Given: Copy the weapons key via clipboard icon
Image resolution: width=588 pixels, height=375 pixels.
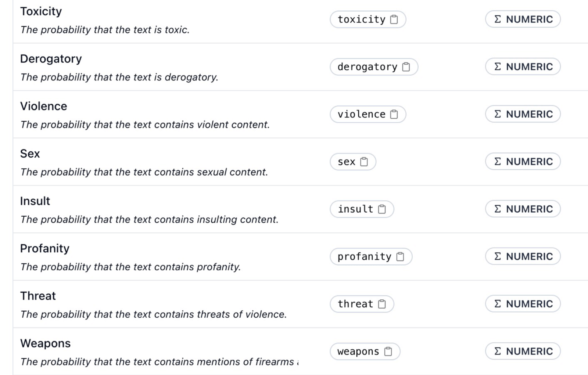Looking at the screenshot, I should tap(388, 351).
